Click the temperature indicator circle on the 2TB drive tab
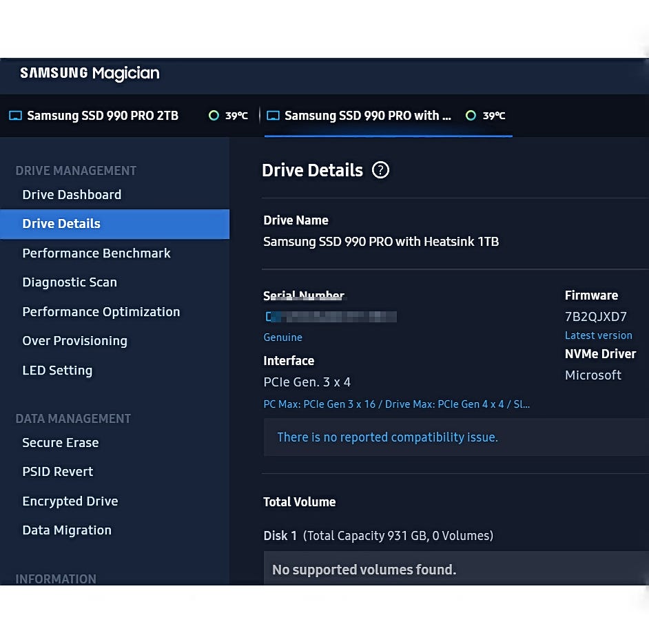Screen dimensions: 649x644 (x=214, y=116)
